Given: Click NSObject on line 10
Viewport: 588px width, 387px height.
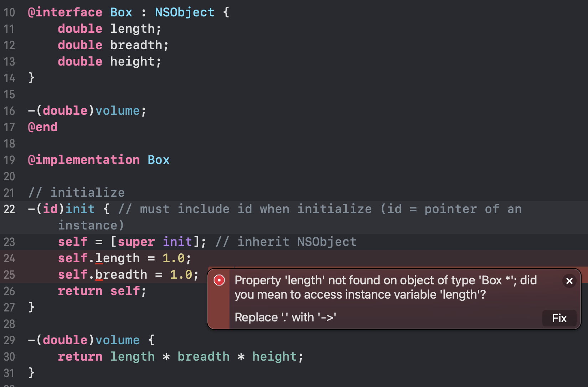Looking at the screenshot, I should pos(185,12).
